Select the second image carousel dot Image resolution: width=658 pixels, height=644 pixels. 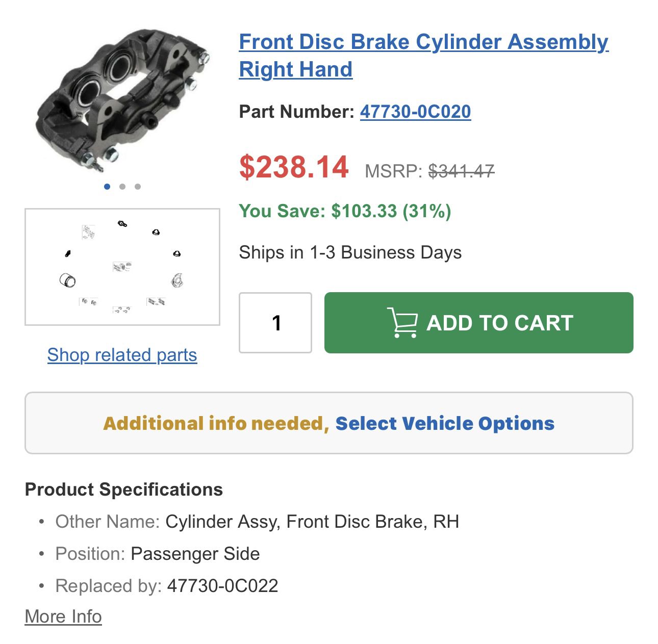pos(123,187)
